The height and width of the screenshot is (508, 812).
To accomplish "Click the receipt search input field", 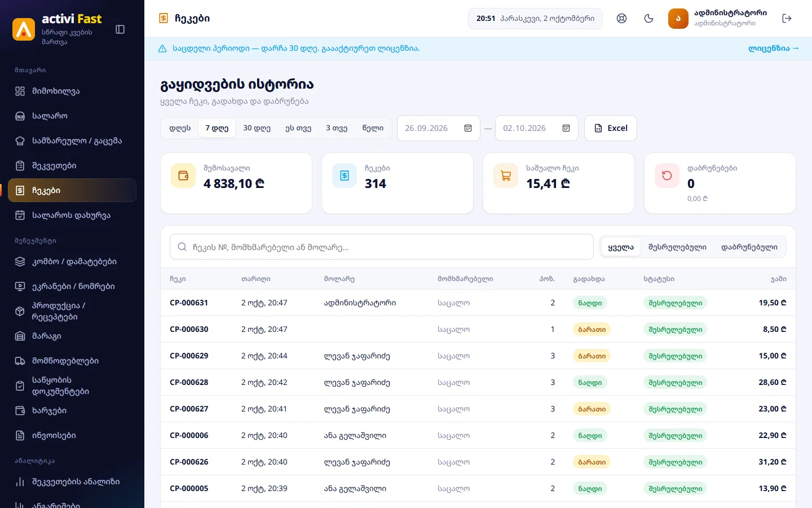I will [382, 247].
